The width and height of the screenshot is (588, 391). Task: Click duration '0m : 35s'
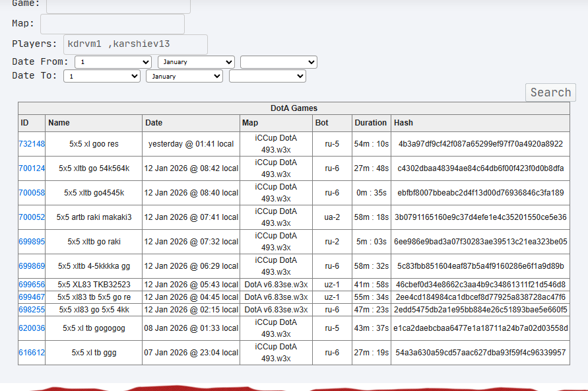tap(372, 192)
